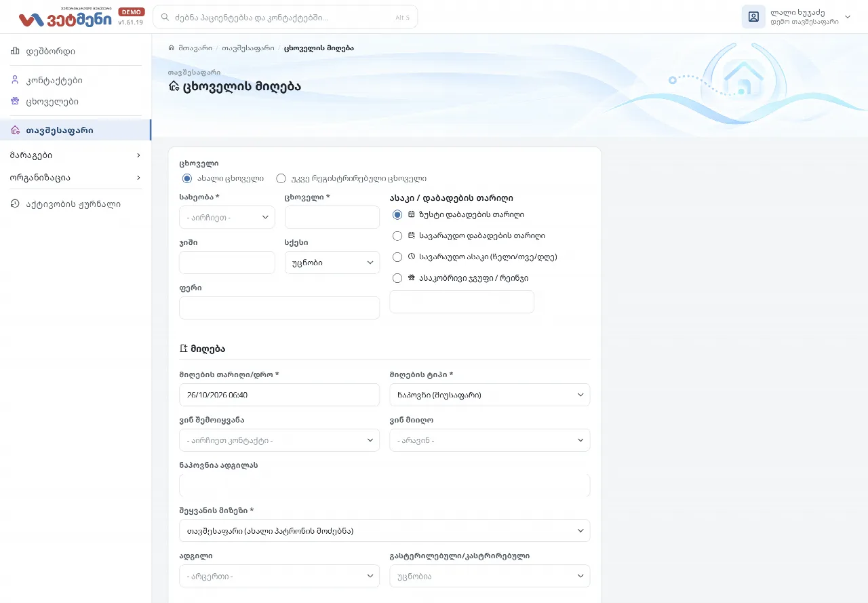Open the მიღების ტიპი dropdown
The height and width of the screenshot is (603, 868).
coord(490,395)
